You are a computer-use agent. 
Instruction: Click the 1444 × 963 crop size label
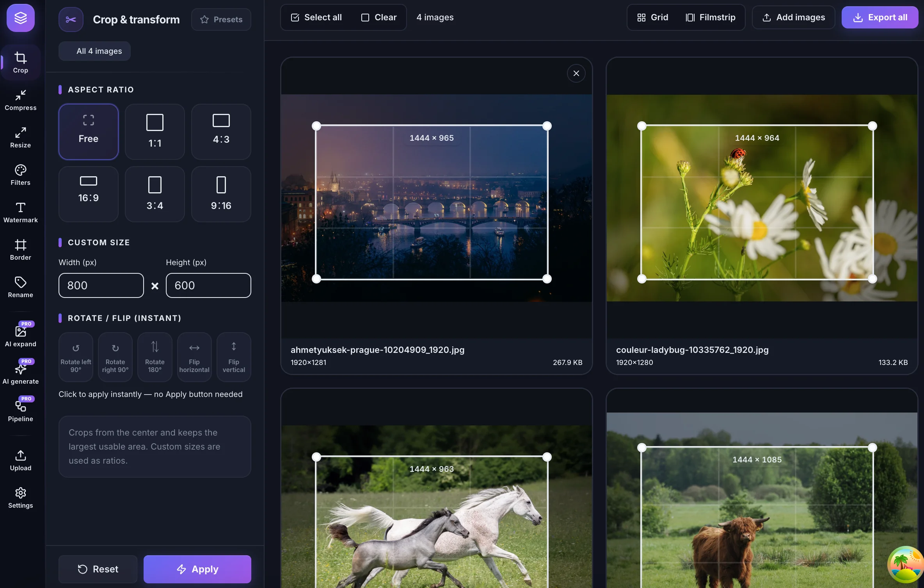pos(432,469)
